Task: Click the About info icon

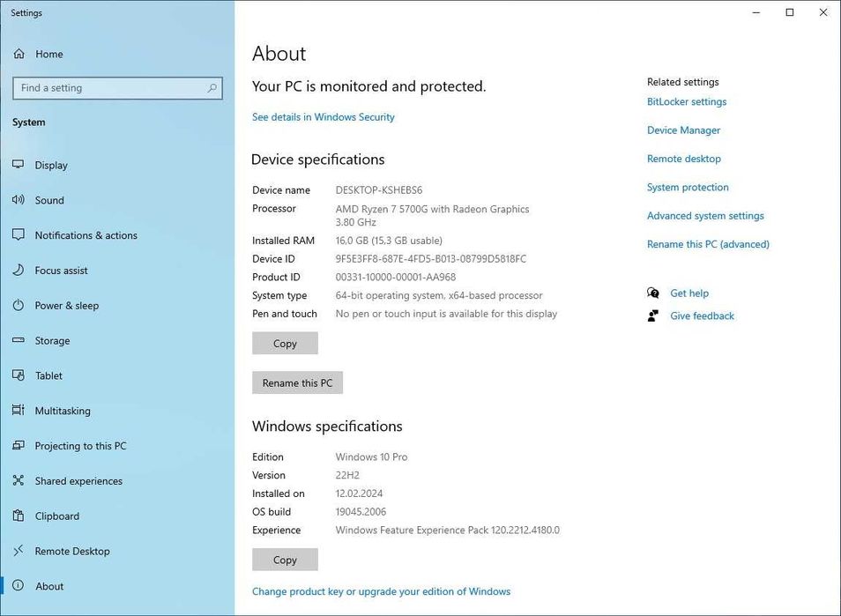Action: [x=19, y=585]
